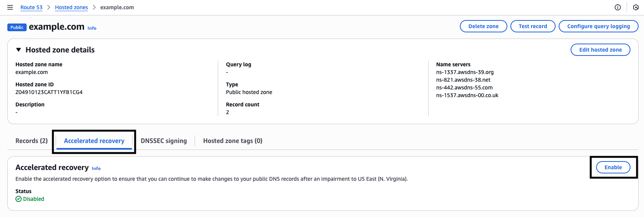Click the Amazon Q hexagon icon
The height and width of the screenshot is (217, 644).
(636, 7)
